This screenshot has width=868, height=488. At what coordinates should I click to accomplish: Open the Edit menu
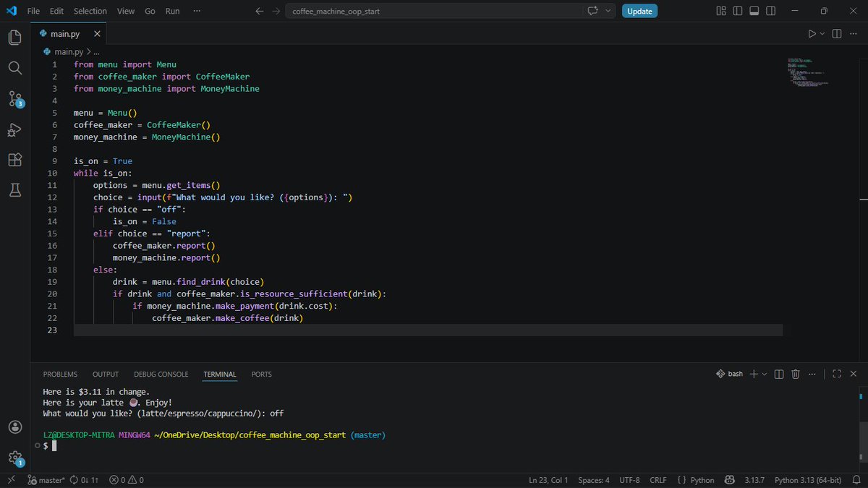point(57,11)
